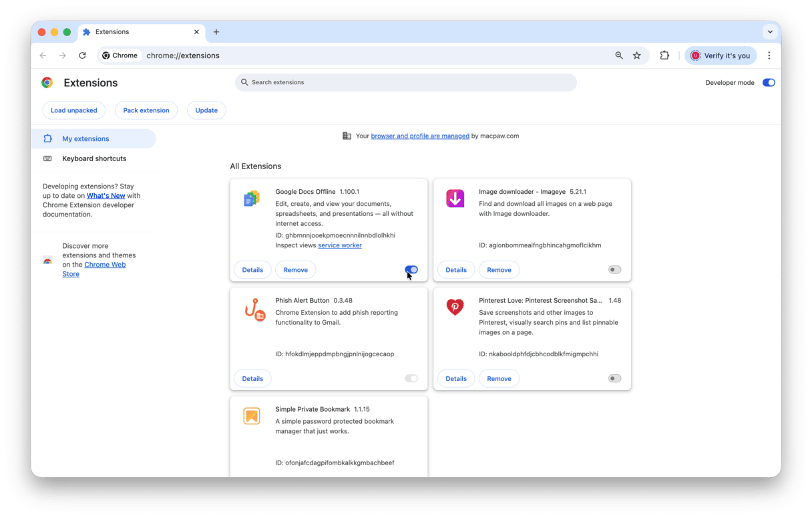
Task: Click the browser reload icon
Action: click(82, 55)
